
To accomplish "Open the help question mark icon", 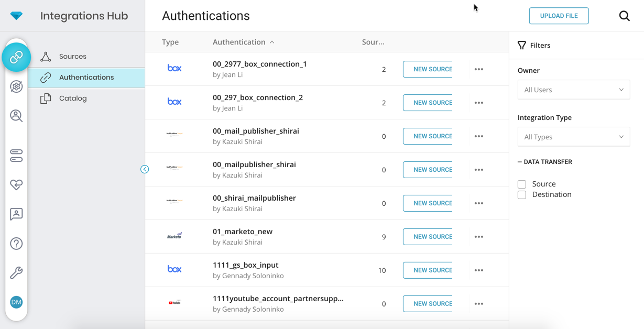I will tap(16, 244).
